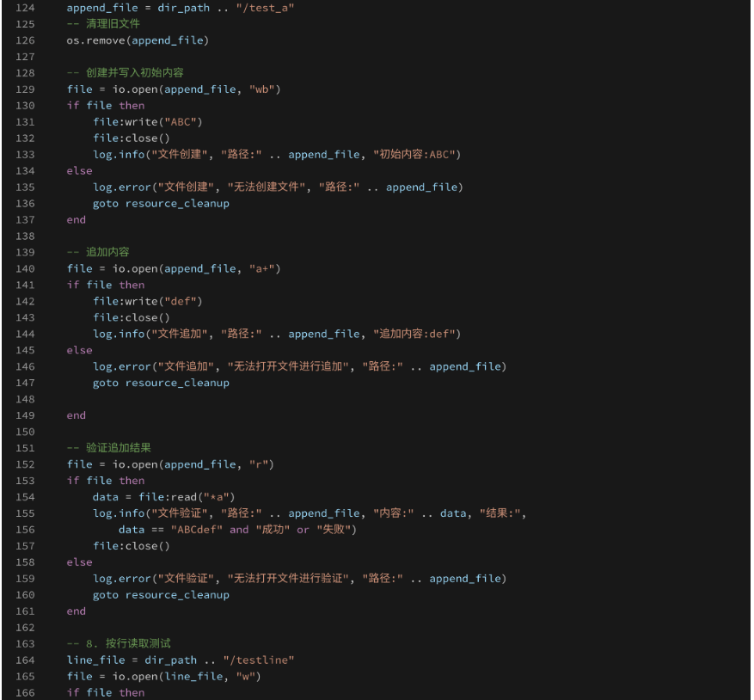Click the comment "-- 清理旧文件"
The width and height of the screenshot is (754, 700).
coord(103,24)
